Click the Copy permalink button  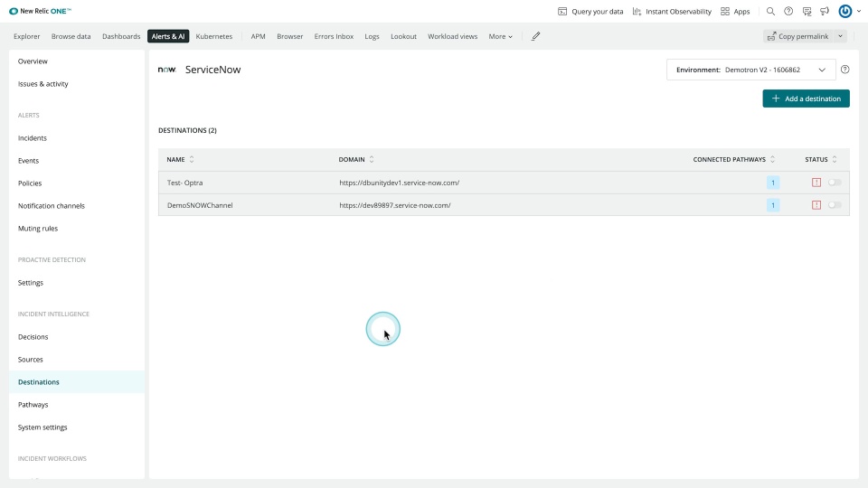(x=797, y=36)
